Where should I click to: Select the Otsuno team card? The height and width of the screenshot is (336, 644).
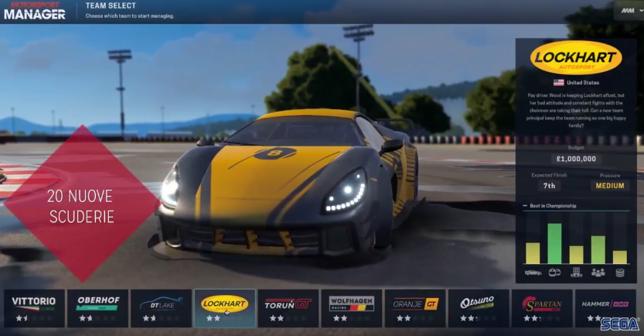point(479,308)
